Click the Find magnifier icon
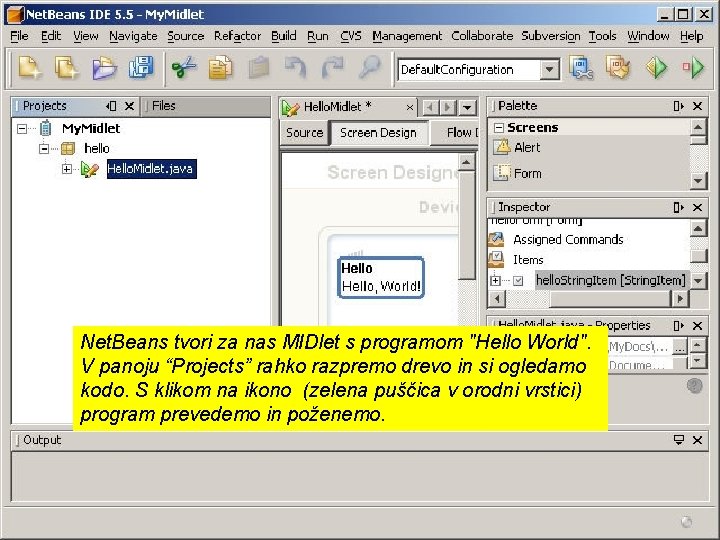The image size is (720, 540). coord(370,68)
